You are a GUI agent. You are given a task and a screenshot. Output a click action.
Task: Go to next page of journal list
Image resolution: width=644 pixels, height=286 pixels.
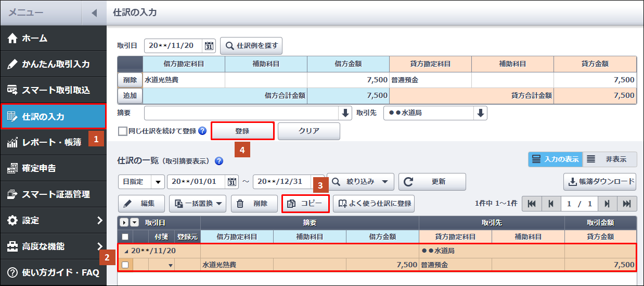click(607, 204)
